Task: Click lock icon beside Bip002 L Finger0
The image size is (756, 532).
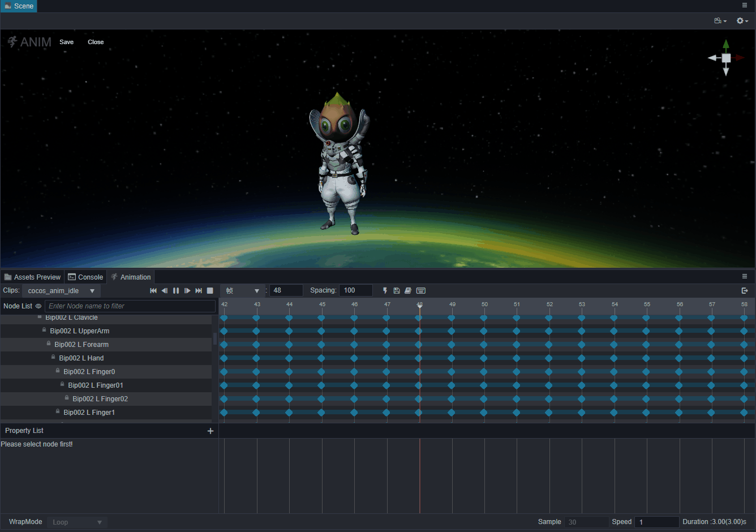Action: tap(58, 371)
